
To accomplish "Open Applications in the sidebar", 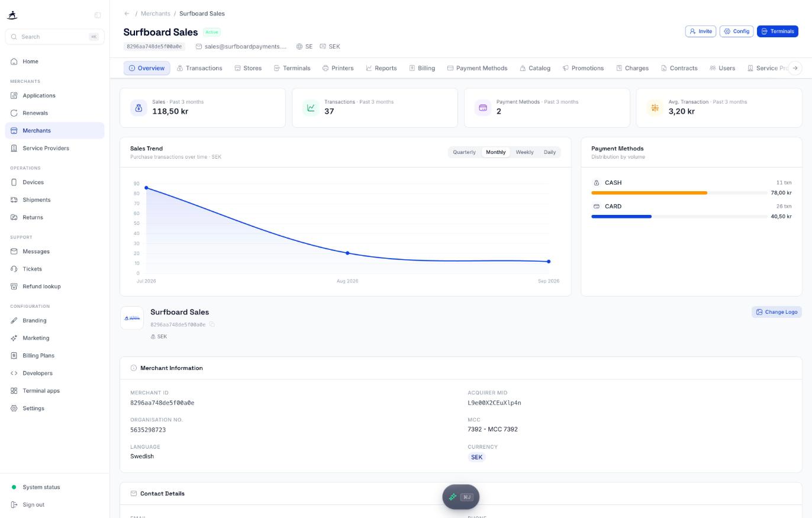I will [54, 95].
